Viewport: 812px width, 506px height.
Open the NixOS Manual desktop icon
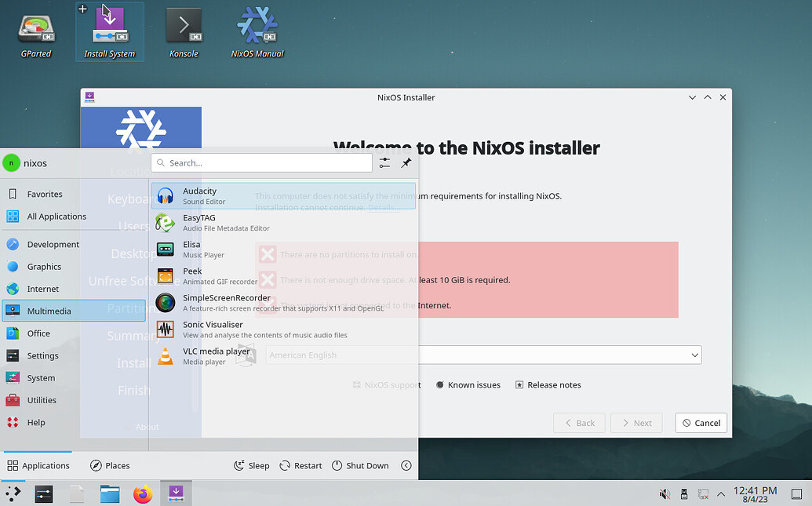point(257,31)
